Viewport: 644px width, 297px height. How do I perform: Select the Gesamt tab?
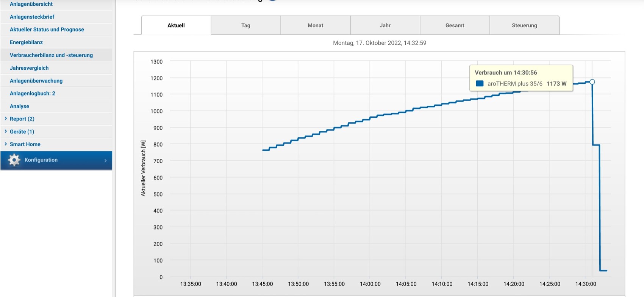pos(455,25)
